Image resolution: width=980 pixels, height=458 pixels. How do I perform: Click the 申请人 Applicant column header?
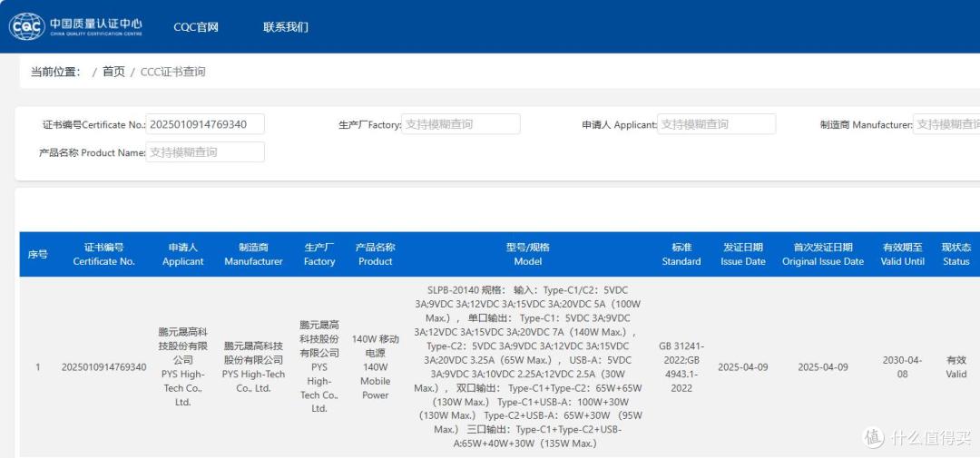click(x=183, y=254)
